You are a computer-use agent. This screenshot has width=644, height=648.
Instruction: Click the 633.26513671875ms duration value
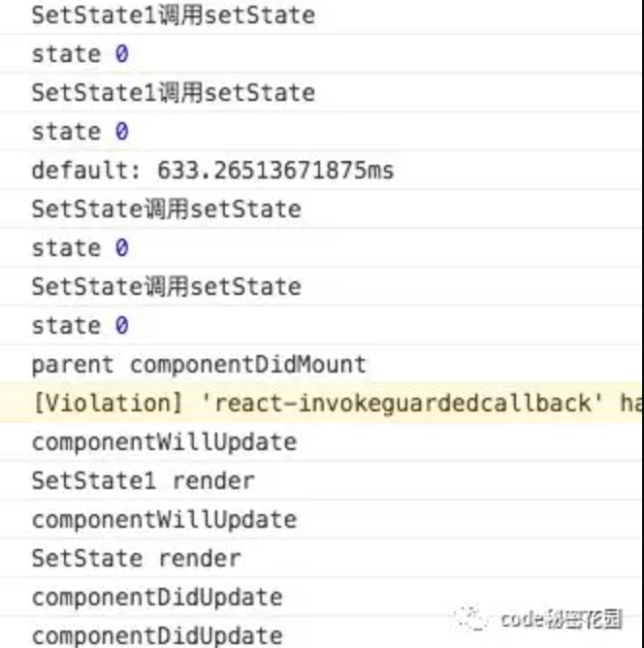[275, 171]
